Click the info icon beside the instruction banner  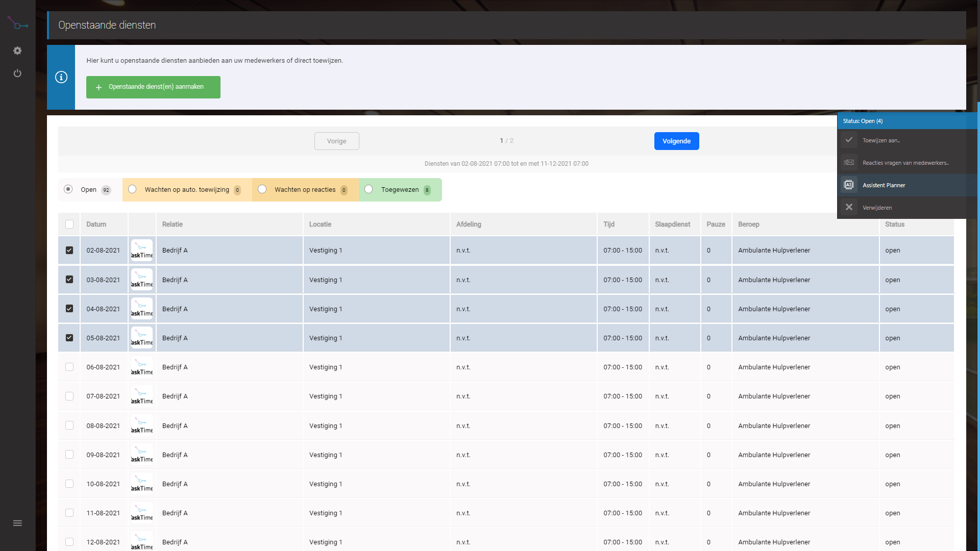tap(61, 77)
